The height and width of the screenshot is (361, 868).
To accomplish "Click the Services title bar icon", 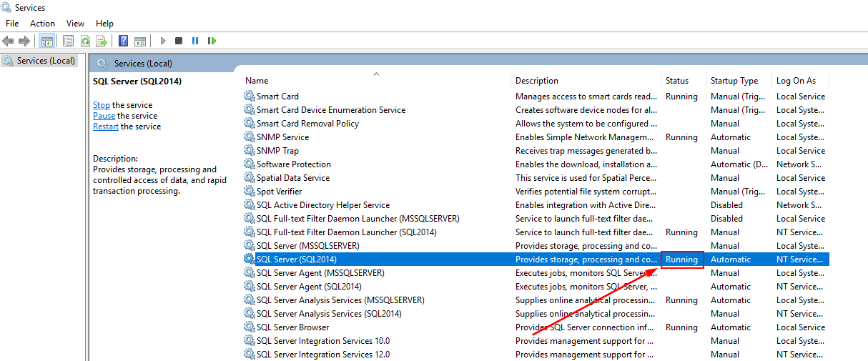I will tap(6, 8).
